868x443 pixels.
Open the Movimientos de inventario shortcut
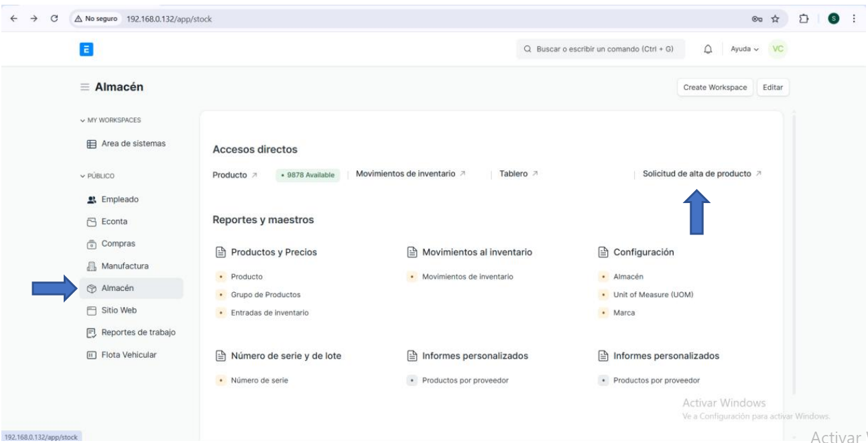[x=411, y=174]
